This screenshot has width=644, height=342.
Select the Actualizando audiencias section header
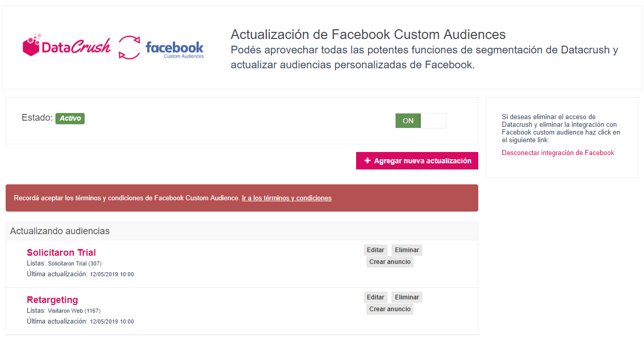[x=242, y=231]
